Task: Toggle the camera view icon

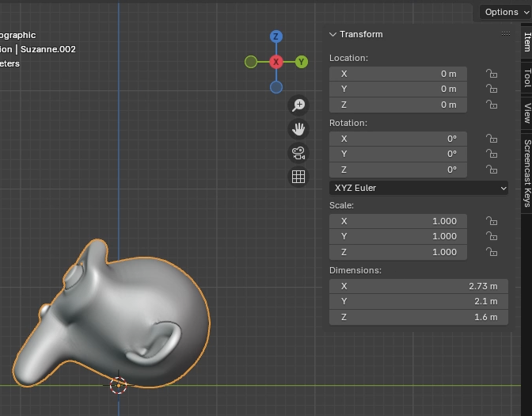Action: point(298,153)
